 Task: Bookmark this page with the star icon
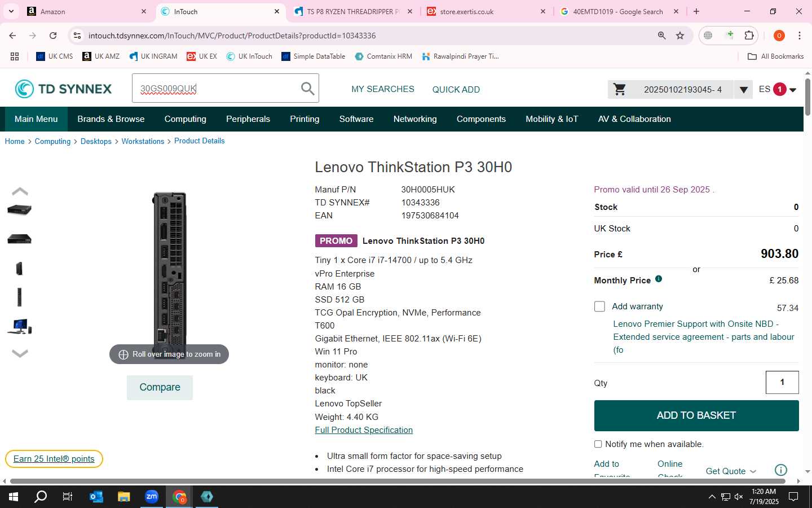click(680, 36)
